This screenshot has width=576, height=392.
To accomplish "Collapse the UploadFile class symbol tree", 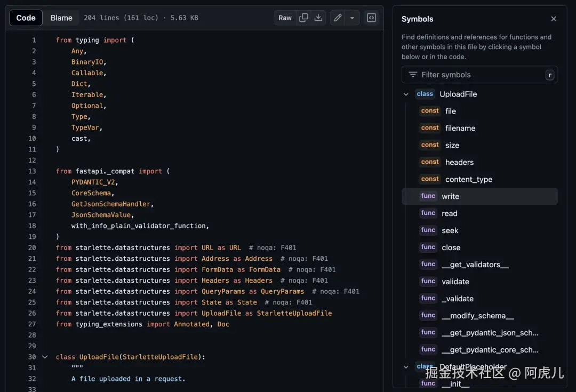I will click(406, 94).
